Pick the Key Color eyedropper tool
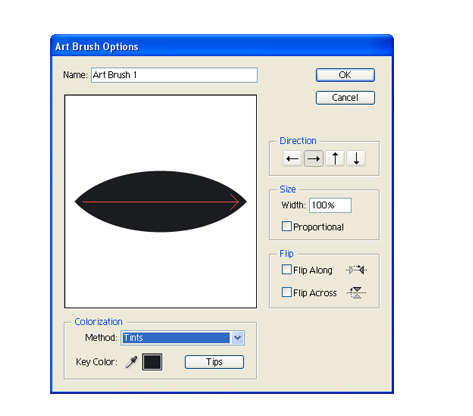The width and height of the screenshot is (473, 416). pos(131,362)
